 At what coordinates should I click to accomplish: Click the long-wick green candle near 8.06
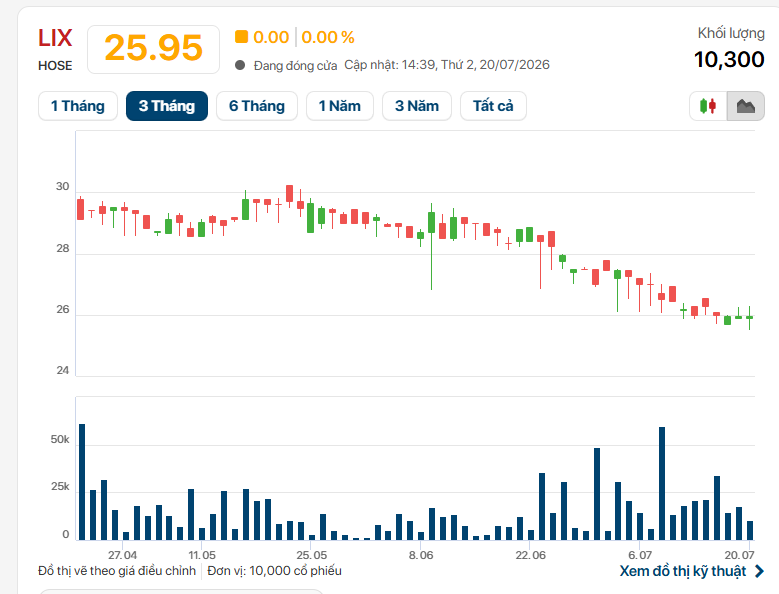[x=431, y=246]
